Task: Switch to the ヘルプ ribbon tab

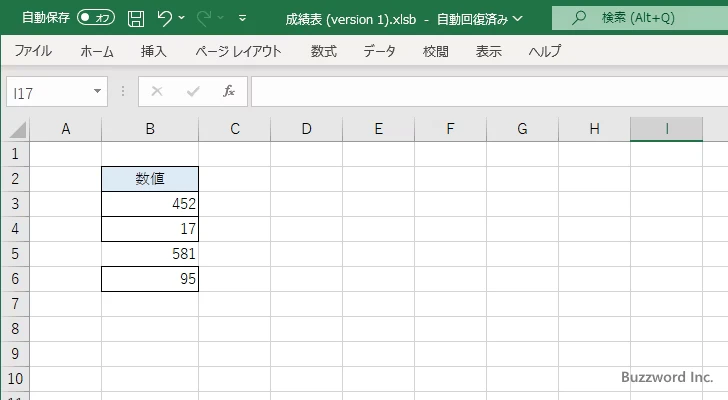Action: point(545,51)
